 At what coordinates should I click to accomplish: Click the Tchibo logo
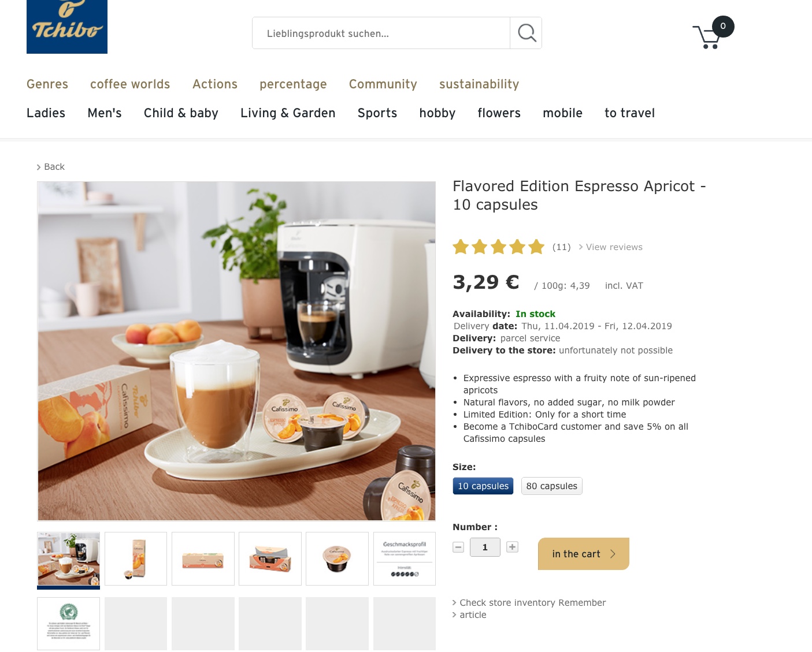[x=67, y=27]
